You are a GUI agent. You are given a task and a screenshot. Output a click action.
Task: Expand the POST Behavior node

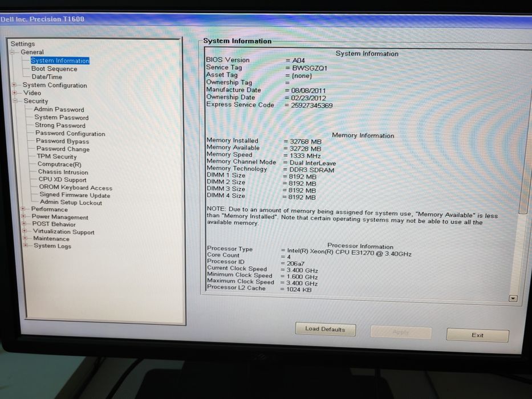24,223
